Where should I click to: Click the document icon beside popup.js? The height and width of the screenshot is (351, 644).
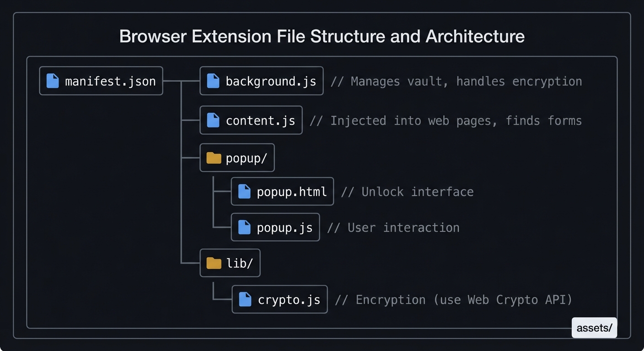[243, 227]
